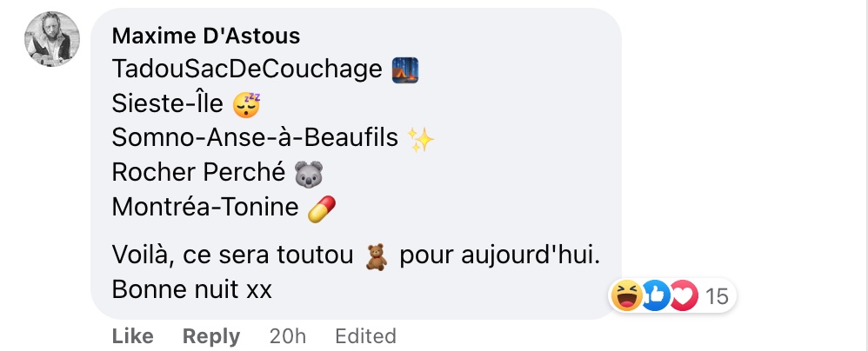868x351 pixels.
Task: Click the teddy bear emoji
Action: point(377,257)
